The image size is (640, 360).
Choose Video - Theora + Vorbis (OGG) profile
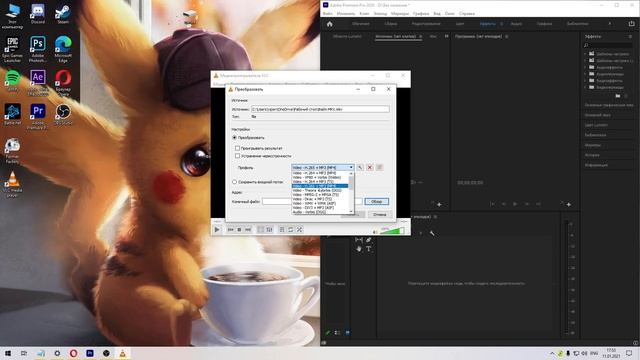pos(321,191)
